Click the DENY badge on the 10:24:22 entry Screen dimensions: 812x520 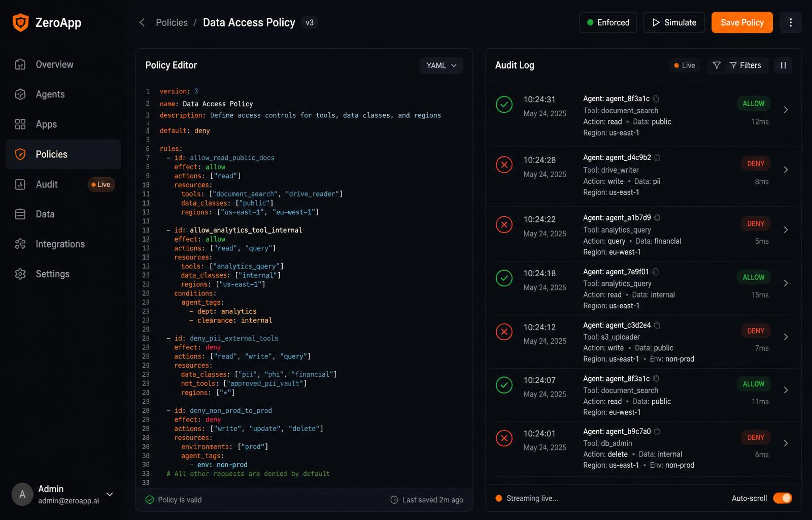[755, 223]
